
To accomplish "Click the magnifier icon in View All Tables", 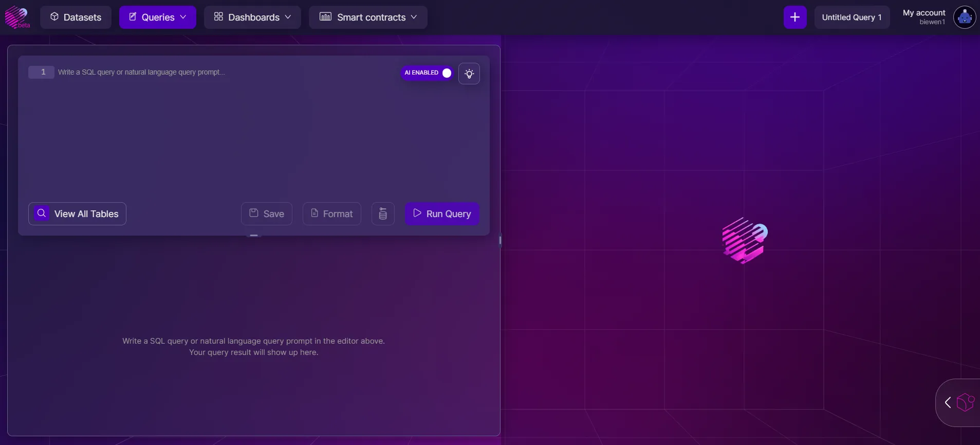I will point(42,213).
